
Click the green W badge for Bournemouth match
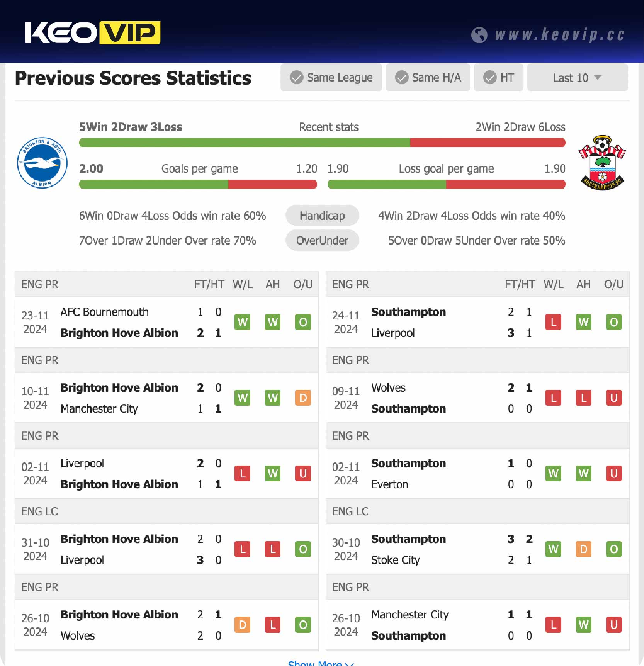(x=242, y=322)
